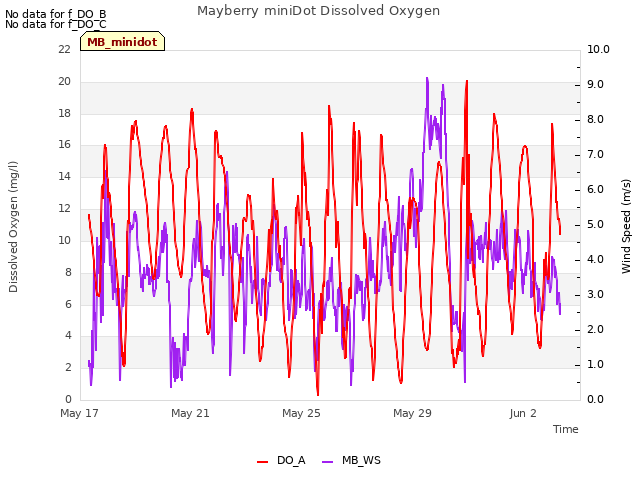Click the 8 label on left axis
The height and width of the screenshot is (480, 640).
pos(68,272)
